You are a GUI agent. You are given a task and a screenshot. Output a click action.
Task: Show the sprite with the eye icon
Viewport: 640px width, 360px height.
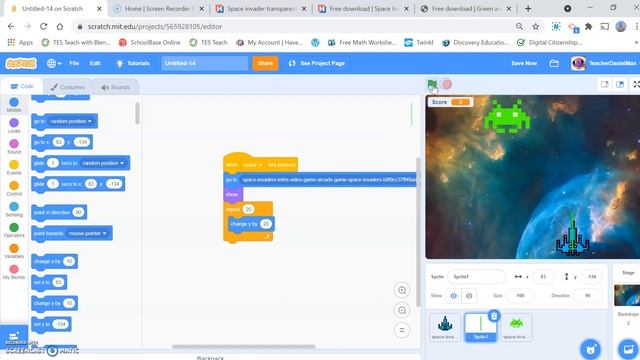pos(453,296)
